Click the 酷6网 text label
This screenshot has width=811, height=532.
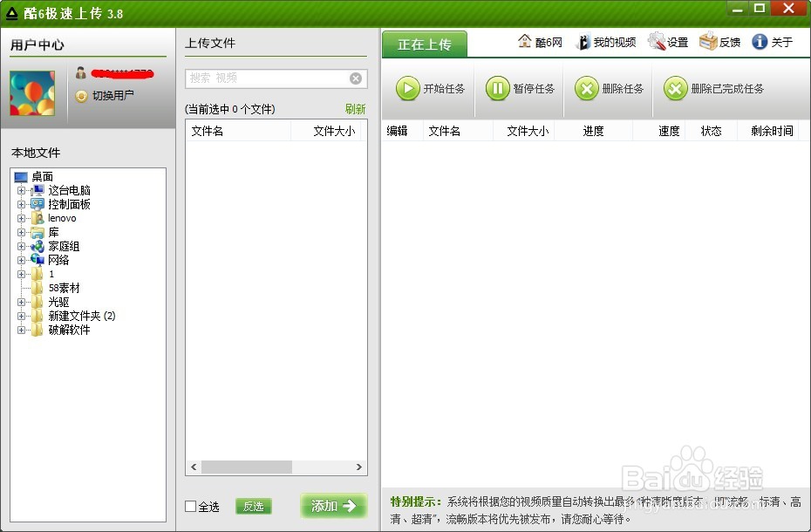point(549,43)
